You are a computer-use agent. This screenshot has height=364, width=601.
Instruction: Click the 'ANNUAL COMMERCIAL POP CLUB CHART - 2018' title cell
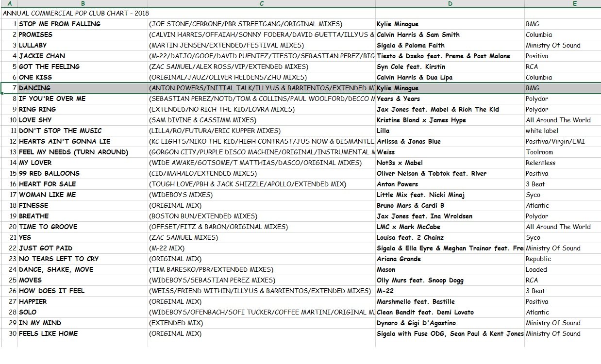pos(76,13)
